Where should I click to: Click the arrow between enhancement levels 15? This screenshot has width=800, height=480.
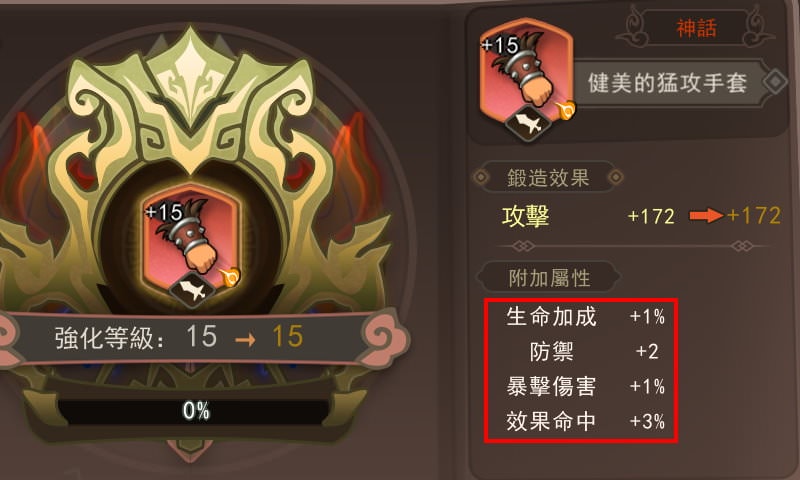(x=245, y=339)
